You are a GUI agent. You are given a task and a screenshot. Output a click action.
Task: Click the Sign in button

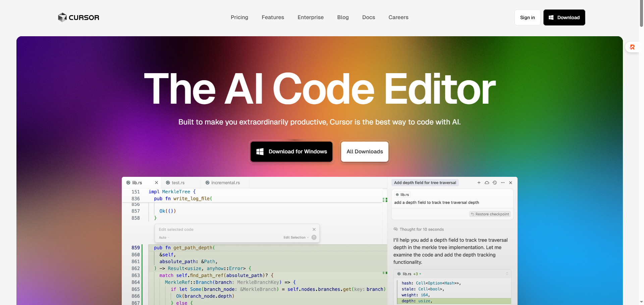coord(528,17)
